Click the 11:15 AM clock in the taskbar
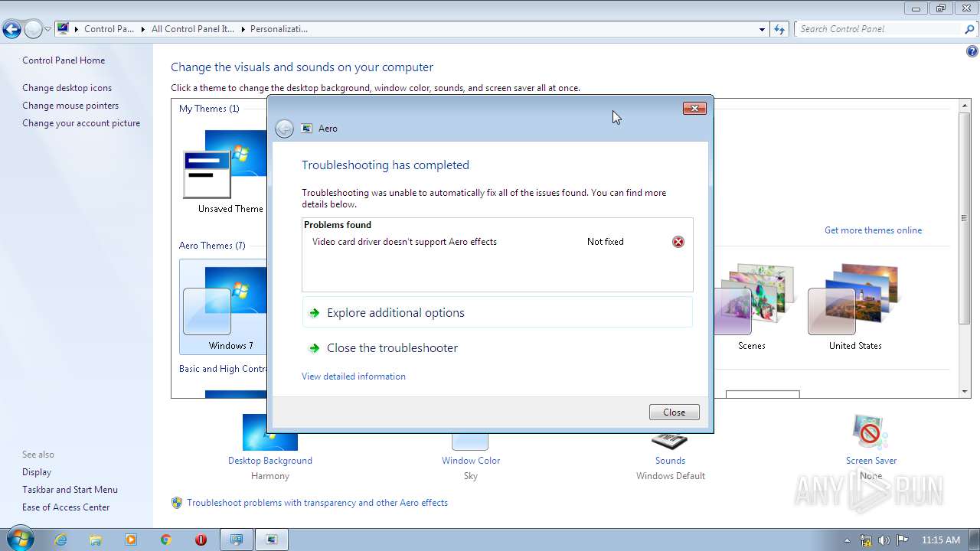Viewport: 980px width, 551px height. (941, 540)
